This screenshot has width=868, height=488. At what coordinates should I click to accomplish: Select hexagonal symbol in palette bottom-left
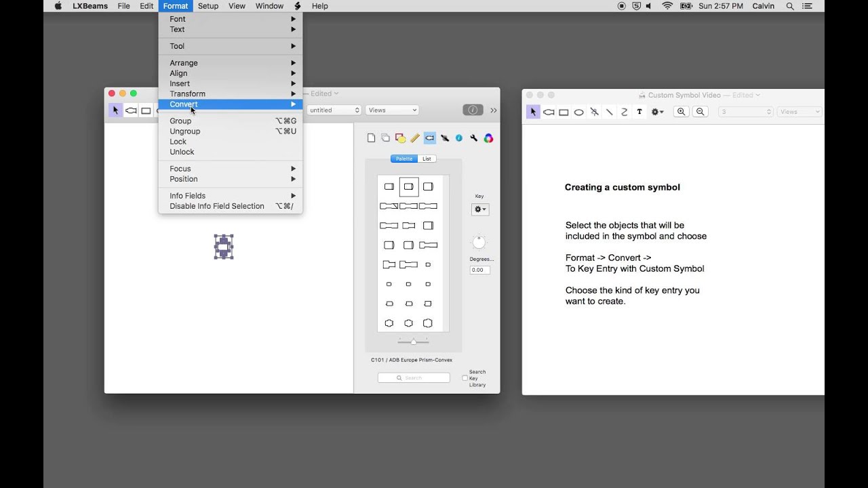pos(389,323)
